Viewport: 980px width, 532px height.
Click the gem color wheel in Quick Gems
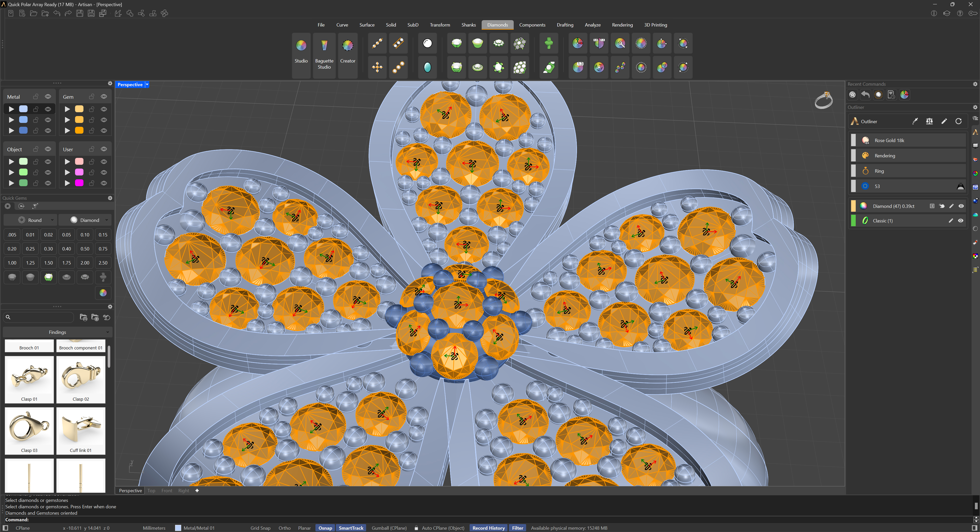click(x=103, y=293)
